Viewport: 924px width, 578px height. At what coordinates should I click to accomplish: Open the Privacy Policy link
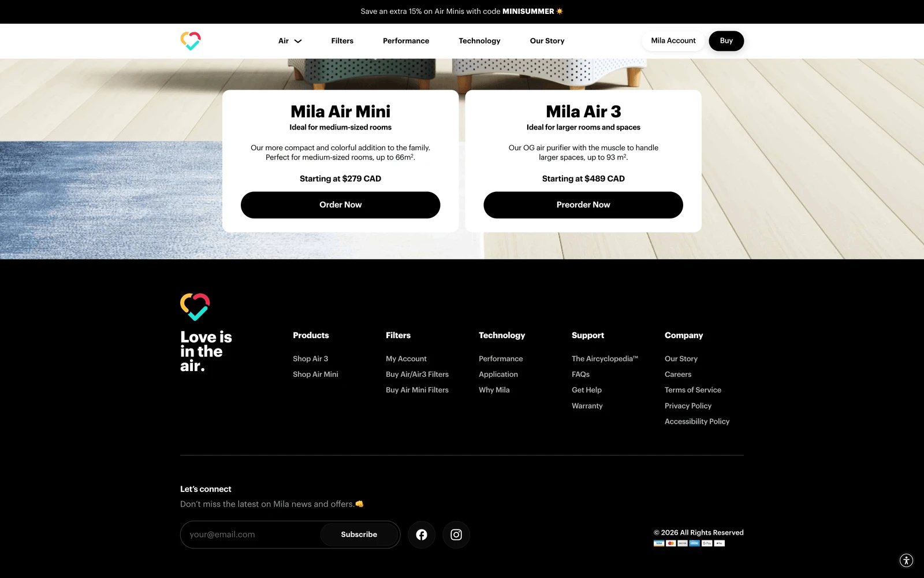coord(688,406)
